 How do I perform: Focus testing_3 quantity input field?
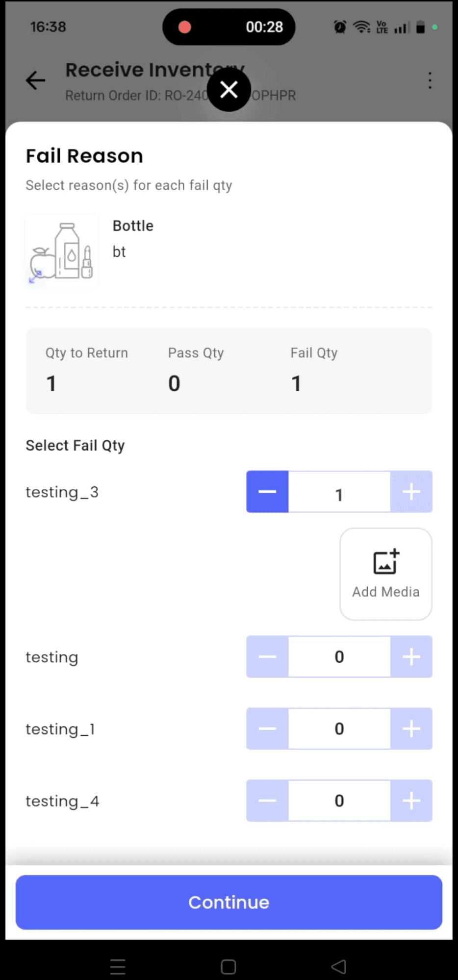coord(339,492)
